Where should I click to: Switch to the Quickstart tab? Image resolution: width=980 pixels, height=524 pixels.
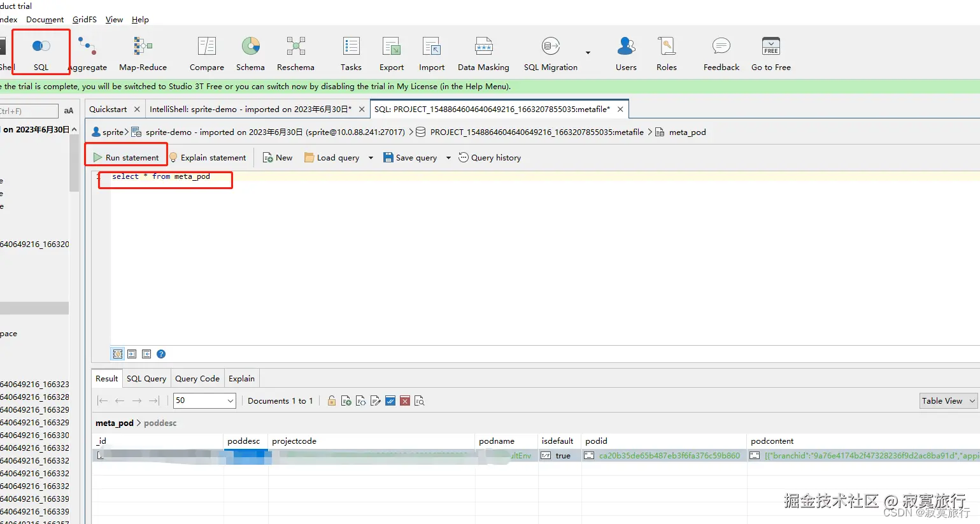110,109
